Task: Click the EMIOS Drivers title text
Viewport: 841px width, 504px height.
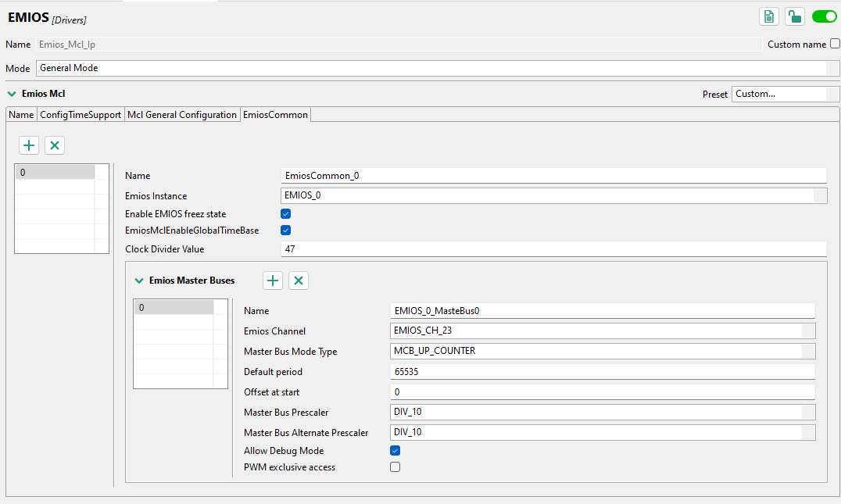Action: [x=47, y=18]
